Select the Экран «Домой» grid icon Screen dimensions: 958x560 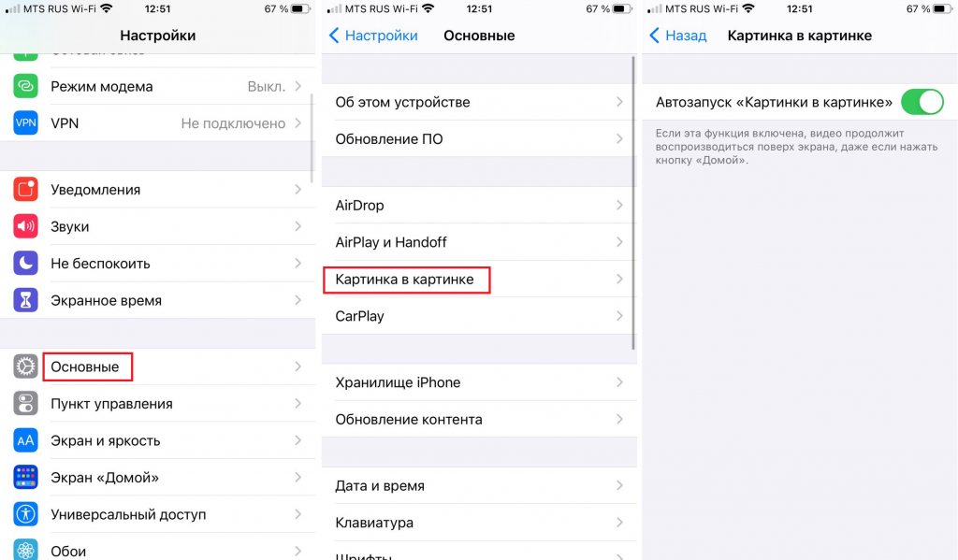pyautogui.click(x=25, y=477)
